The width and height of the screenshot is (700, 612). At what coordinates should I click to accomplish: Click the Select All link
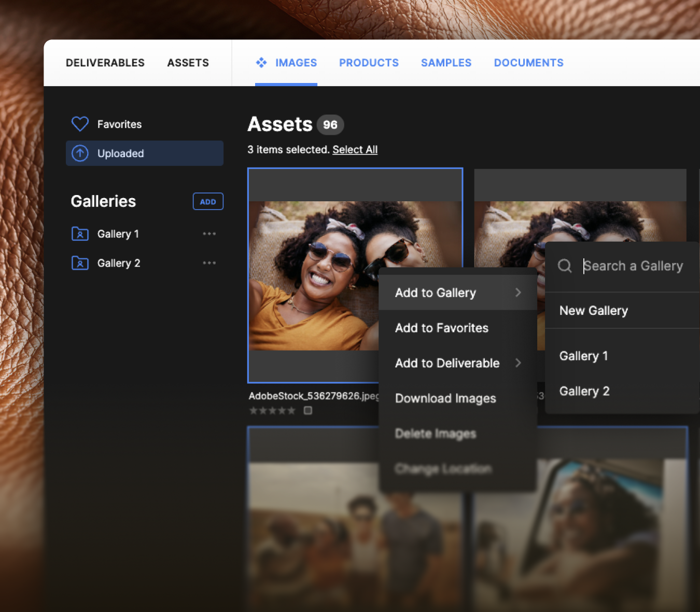(355, 149)
